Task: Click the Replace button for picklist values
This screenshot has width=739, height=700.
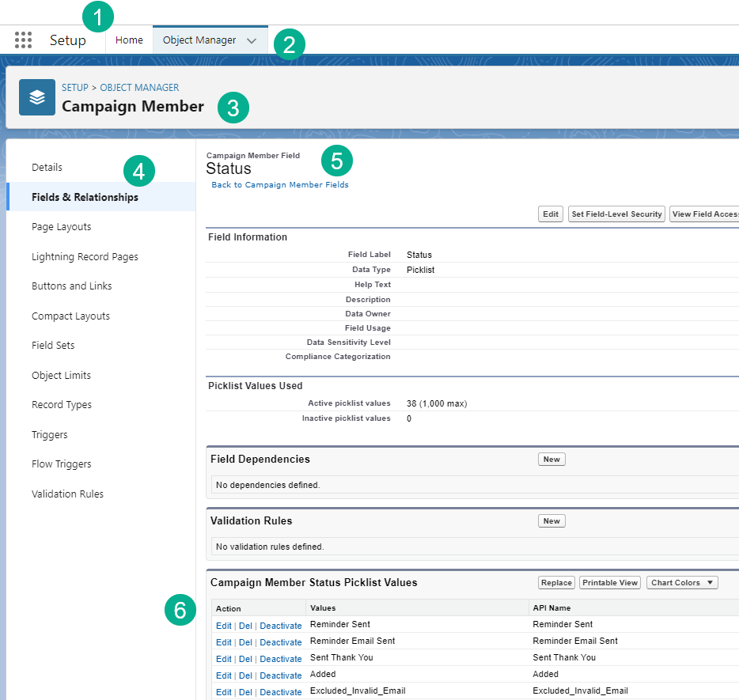Action: (x=556, y=582)
